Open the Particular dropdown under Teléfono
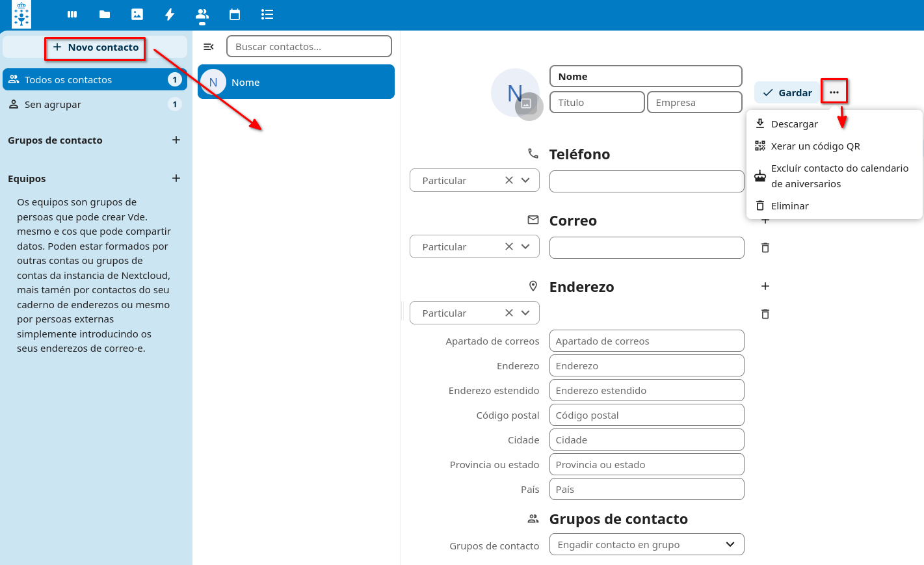The width and height of the screenshot is (924, 565). point(527,180)
